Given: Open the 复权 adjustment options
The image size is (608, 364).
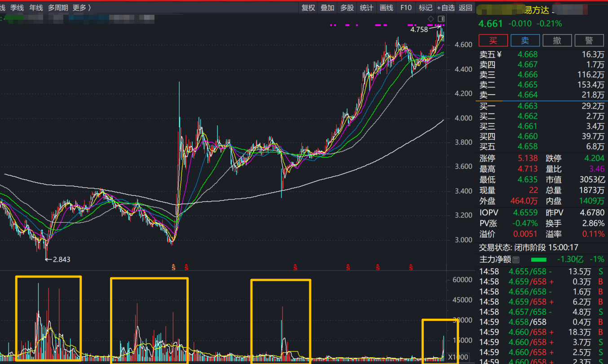Looking at the screenshot, I should (x=308, y=8).
